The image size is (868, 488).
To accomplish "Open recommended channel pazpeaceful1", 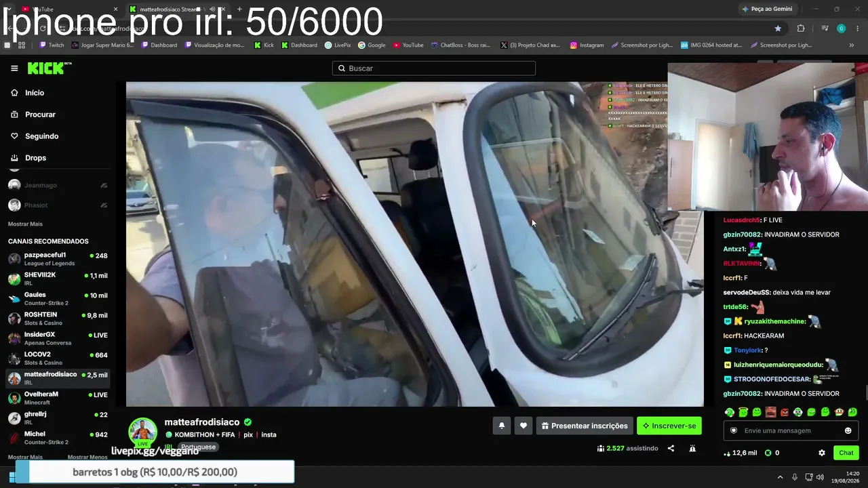I will 57,259.
